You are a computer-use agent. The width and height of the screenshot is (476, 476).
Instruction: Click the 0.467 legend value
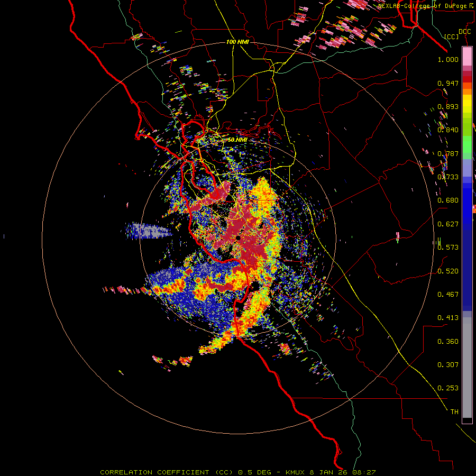[x=448, y=295]
